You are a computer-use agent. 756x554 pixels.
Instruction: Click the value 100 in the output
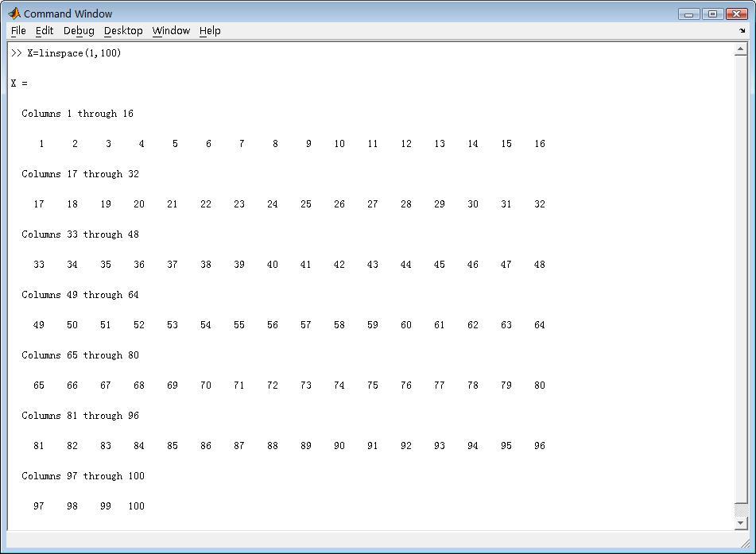click(136, 506)
